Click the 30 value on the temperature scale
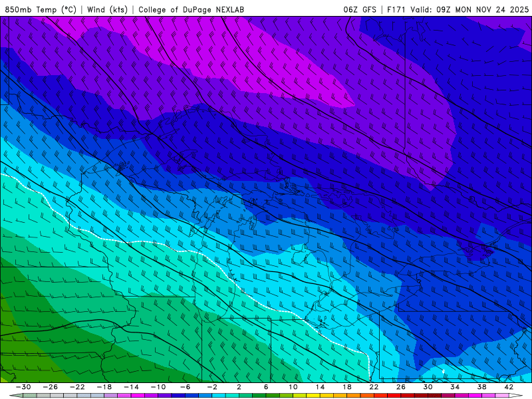532x399 pixels. (x=428, y=387)
